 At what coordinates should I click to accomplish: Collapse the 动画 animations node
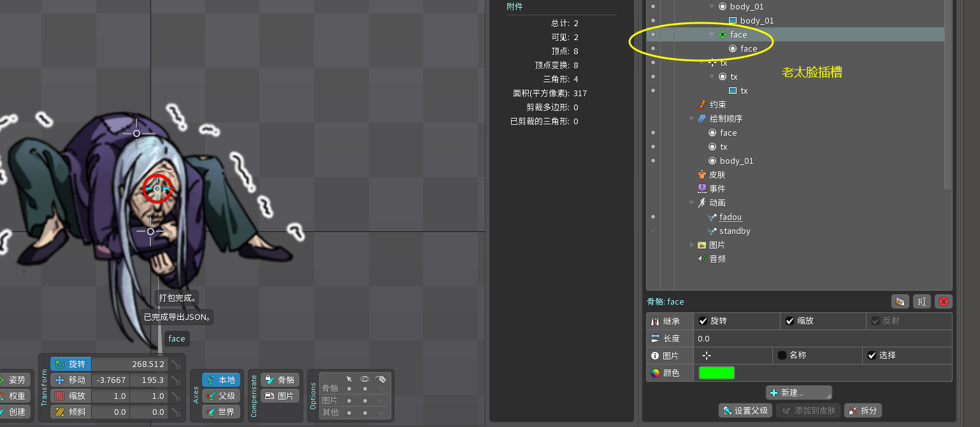coord(692,203)
